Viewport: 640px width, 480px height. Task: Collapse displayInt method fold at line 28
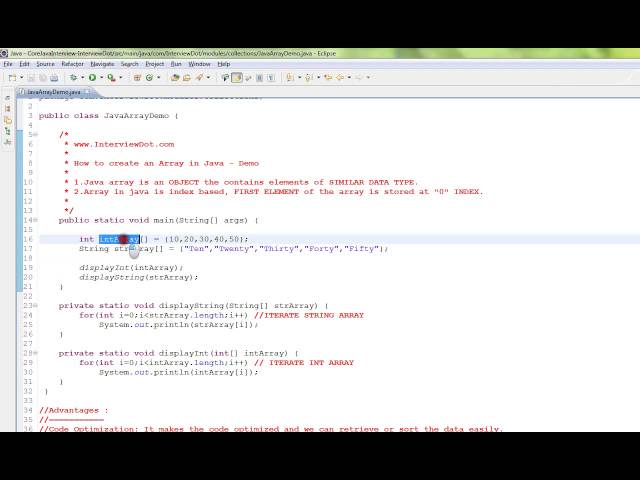point(36,353)
